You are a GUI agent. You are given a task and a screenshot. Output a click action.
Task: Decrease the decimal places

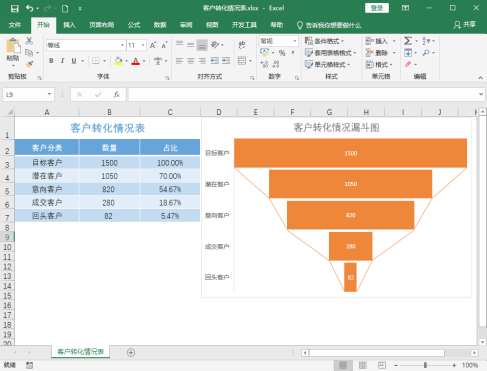tap(276, 64)
